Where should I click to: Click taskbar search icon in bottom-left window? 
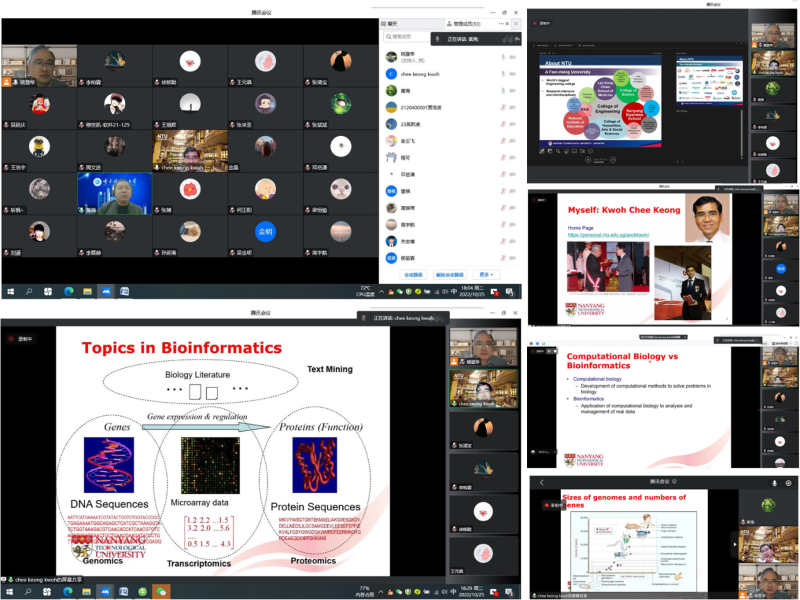click(28, 591)
